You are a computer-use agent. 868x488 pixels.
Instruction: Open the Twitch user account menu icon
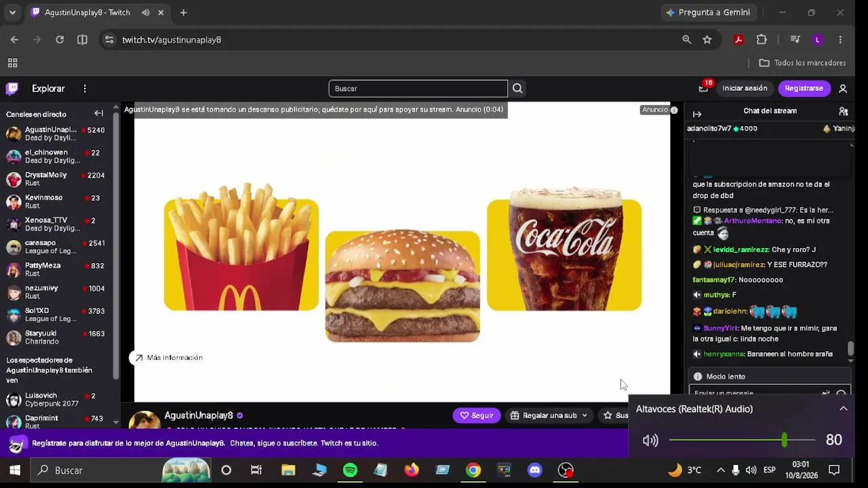point(843,88)
